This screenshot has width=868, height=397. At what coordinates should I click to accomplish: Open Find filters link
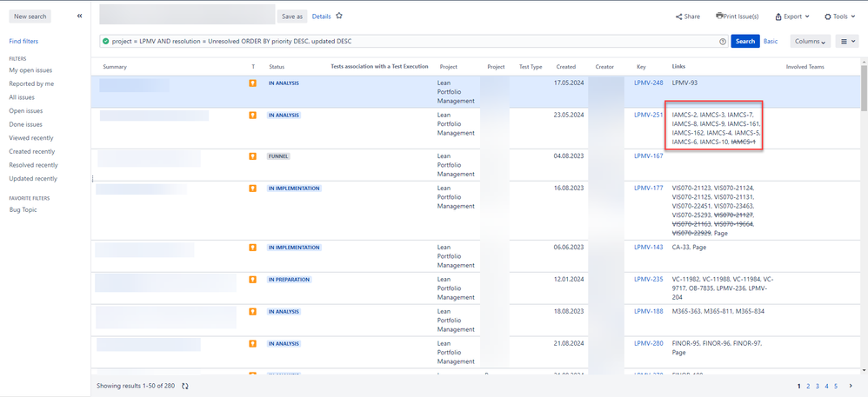coord(23,42)
